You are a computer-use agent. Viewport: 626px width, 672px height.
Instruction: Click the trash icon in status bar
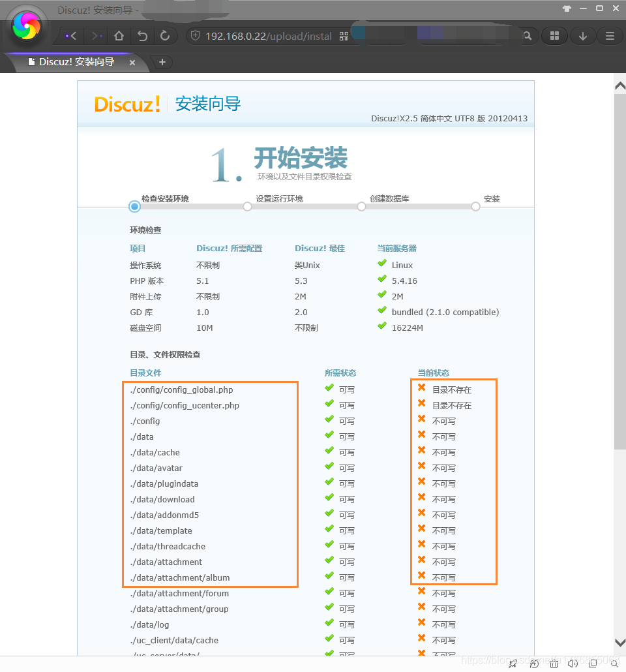click(554, 664)
